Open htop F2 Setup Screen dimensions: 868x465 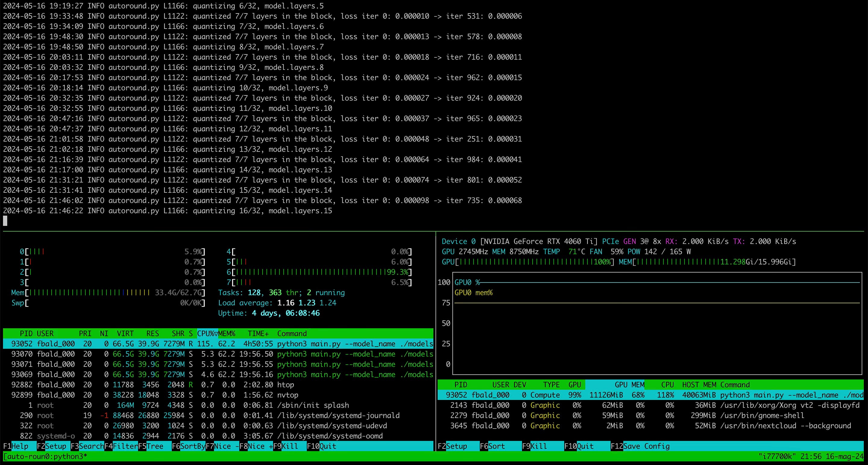52,446
